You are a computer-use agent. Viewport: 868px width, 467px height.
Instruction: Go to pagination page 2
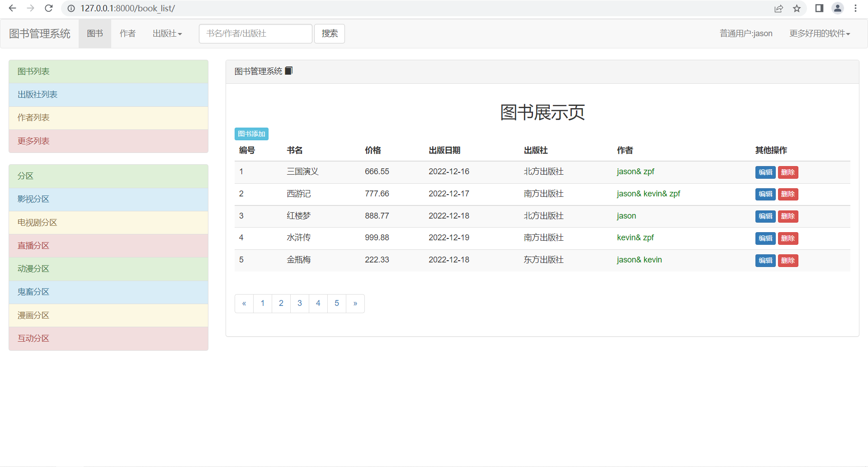281,304
